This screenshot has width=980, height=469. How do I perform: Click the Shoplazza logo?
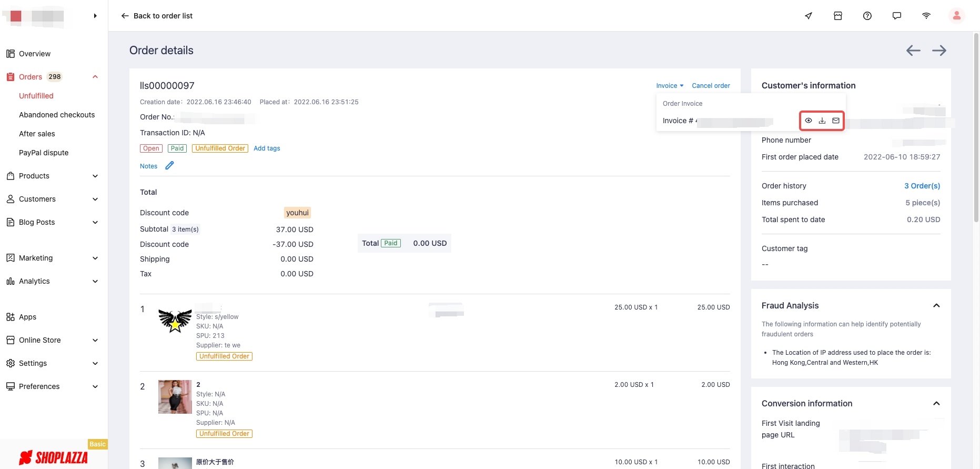pyautogui.click(x=54, y=457)
